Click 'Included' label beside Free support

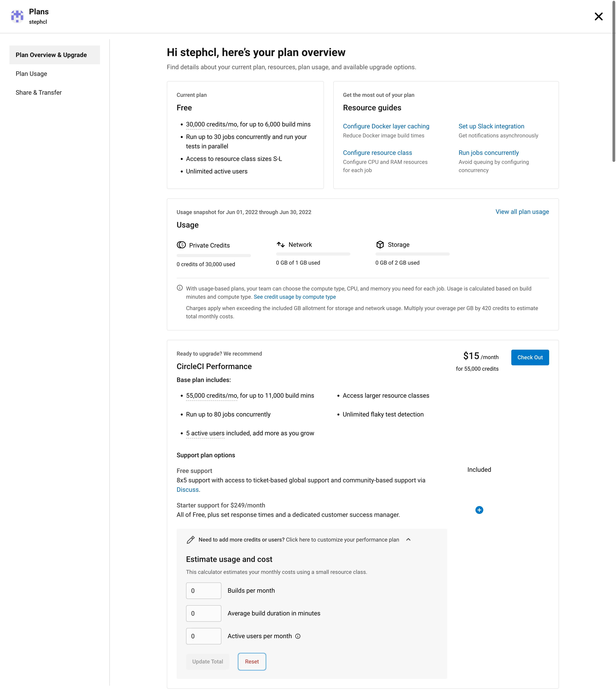point(479,470)
